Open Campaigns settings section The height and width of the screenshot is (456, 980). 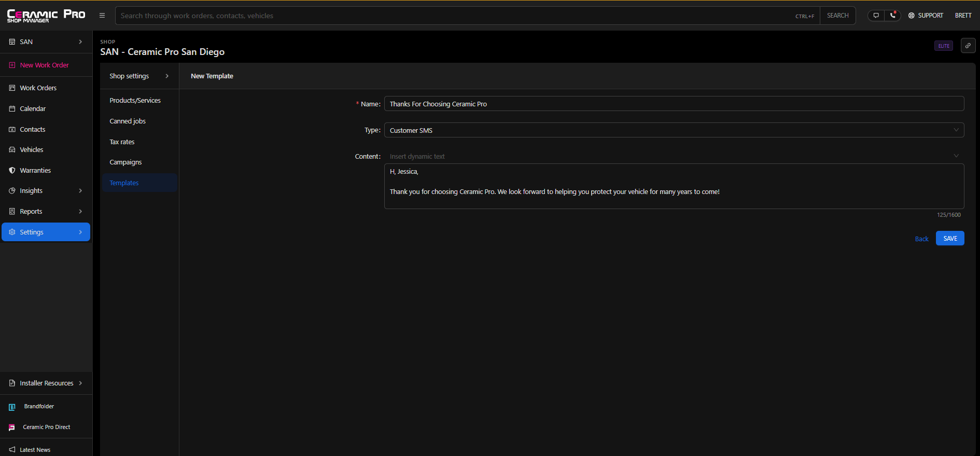(125, 162)
